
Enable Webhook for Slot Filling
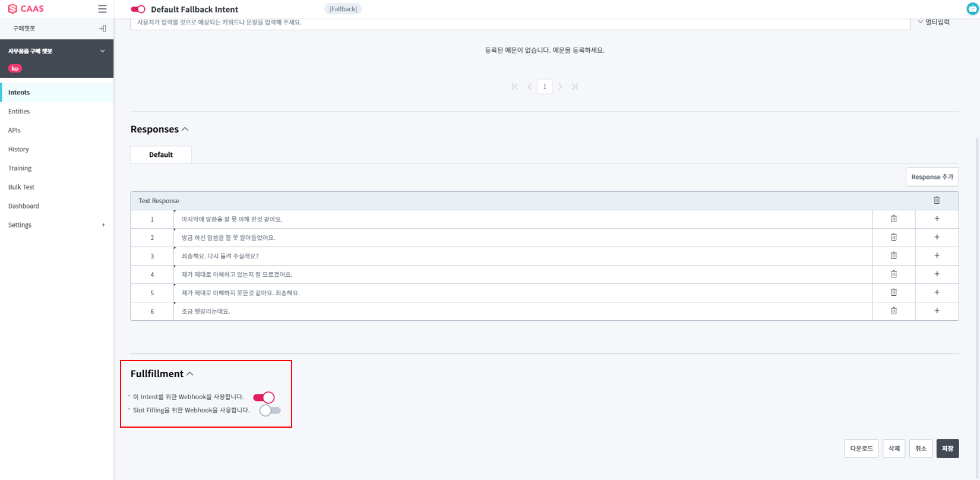(x=270, y=410)
